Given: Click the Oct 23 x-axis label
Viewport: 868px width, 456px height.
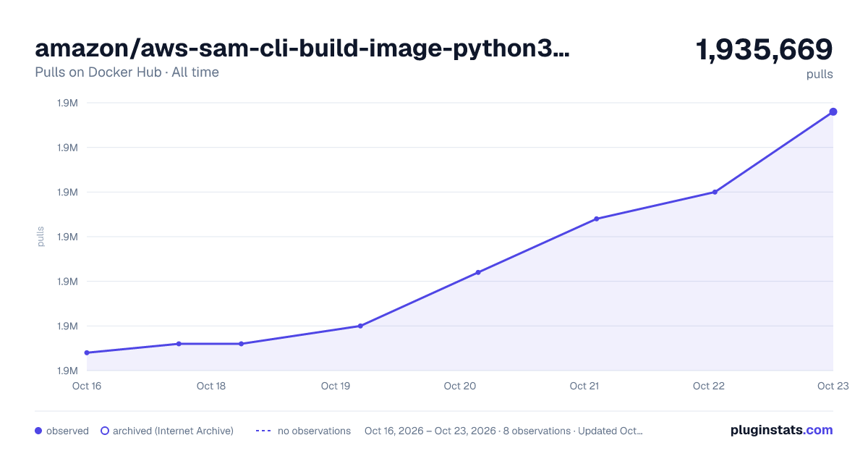Looking at the screenshot, I should 833,386.
